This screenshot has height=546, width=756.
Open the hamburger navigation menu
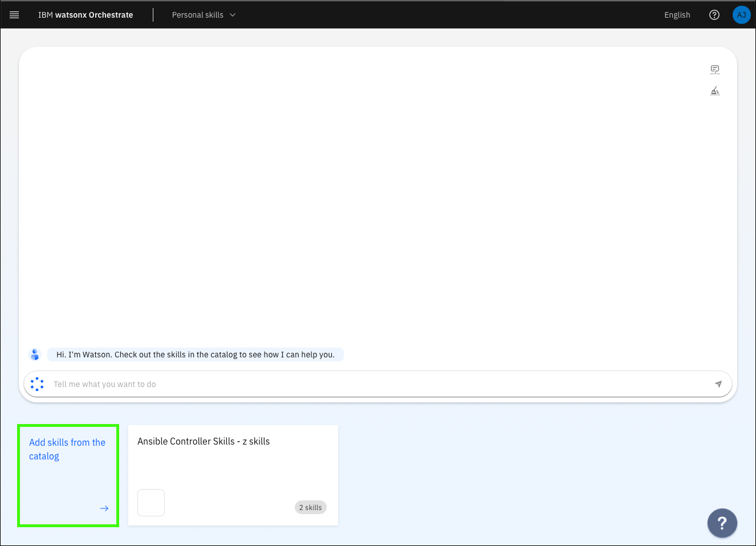(14, 15)
